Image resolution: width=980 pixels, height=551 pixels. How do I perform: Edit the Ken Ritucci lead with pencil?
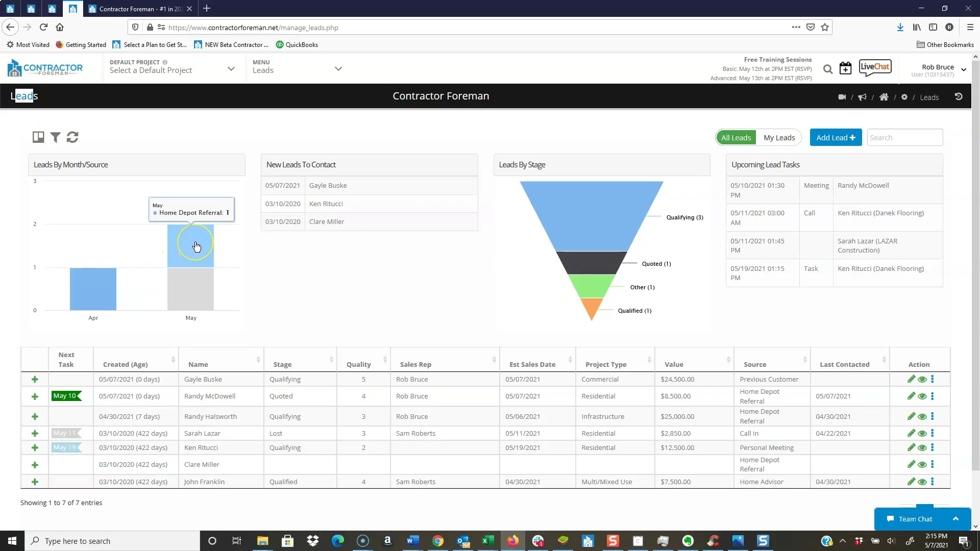tap(911, 447)
